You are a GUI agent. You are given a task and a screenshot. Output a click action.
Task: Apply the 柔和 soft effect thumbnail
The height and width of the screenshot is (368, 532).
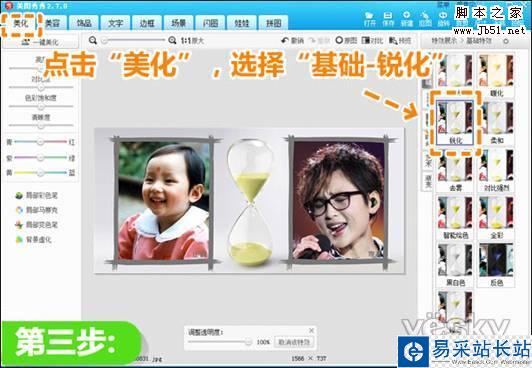pos(496,123)
